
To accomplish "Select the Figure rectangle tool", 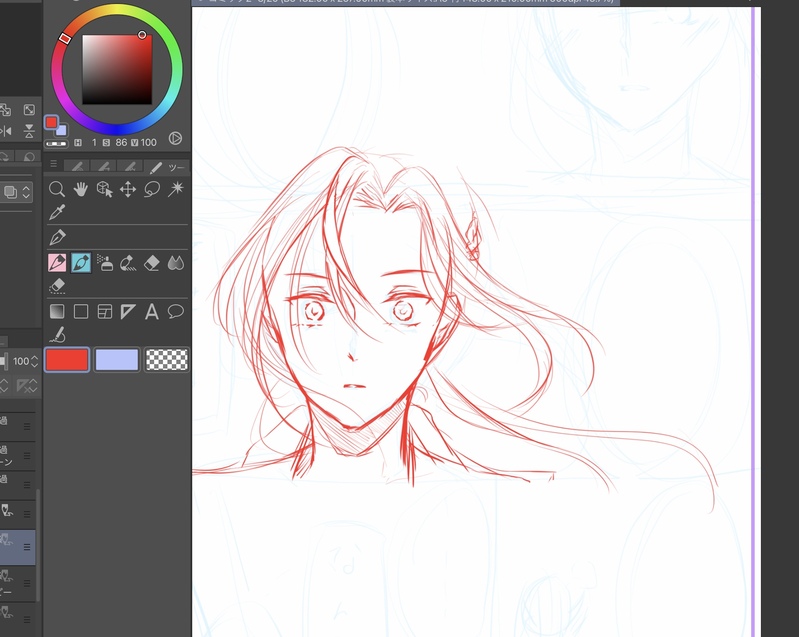I will click(x=81, y=311).
